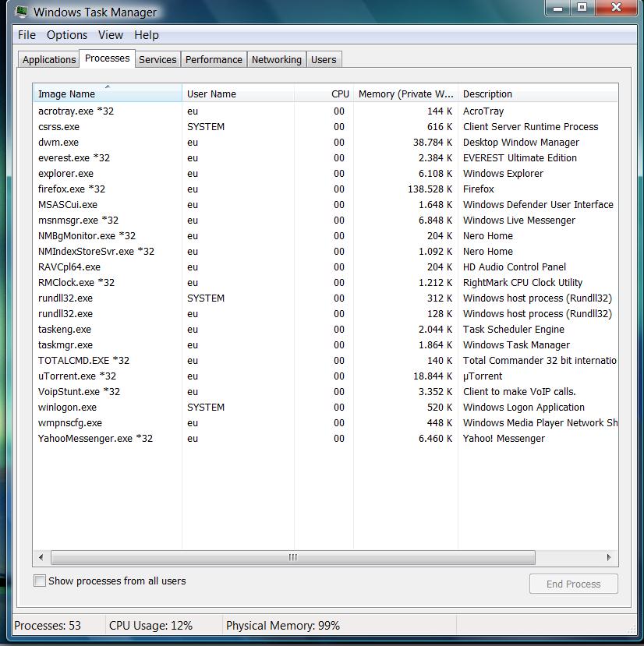Screen dimensions: 644x646
Task: Select the RMClock.exe *32 process
Action: 325,283
